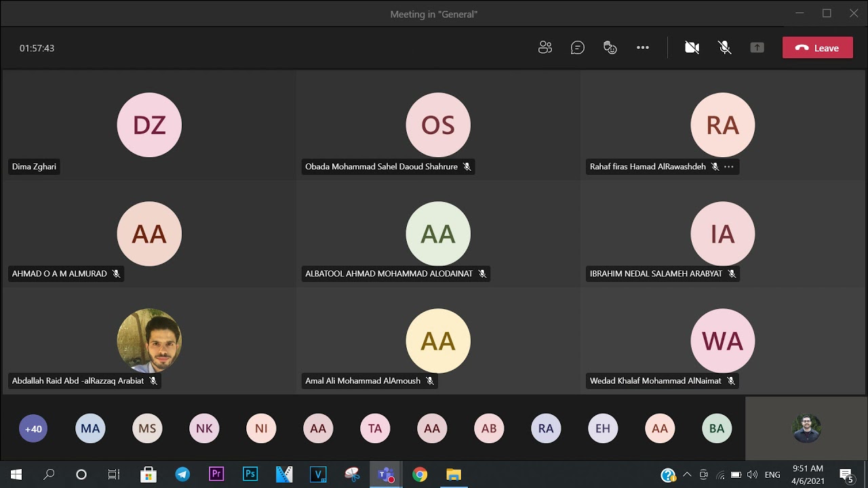Image resolution: width=868 pixels, height=488 pixels.
Task: Open Adobe Premiere Pro from taskbar
Action: pyautogui.click(x=216, y=474)
